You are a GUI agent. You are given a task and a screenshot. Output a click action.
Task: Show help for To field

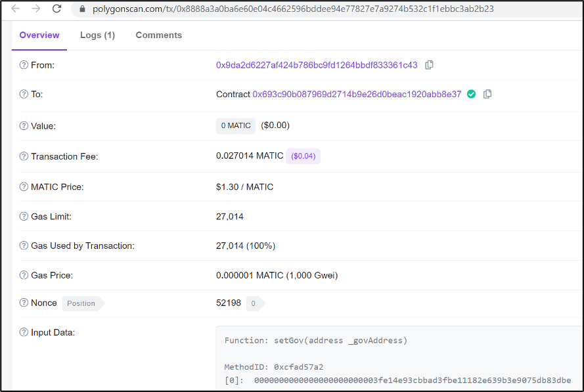tap(24, 94)
